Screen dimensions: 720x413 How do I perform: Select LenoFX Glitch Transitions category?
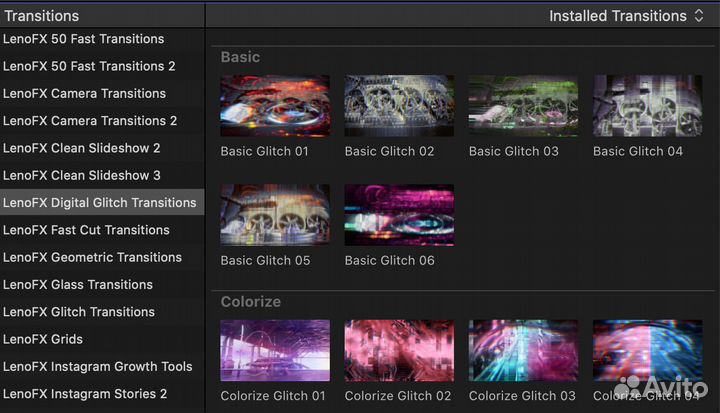pos(102,312)
